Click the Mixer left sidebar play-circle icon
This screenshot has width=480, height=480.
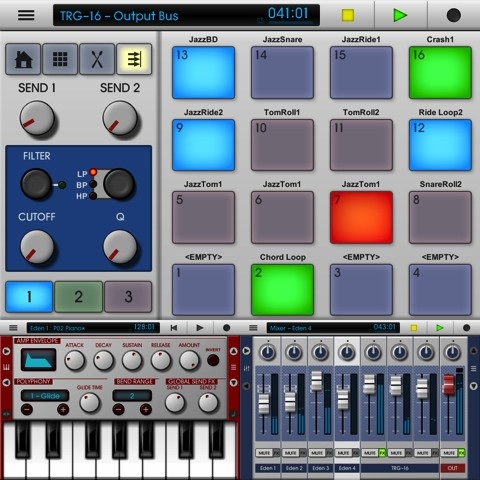point(247,351)
